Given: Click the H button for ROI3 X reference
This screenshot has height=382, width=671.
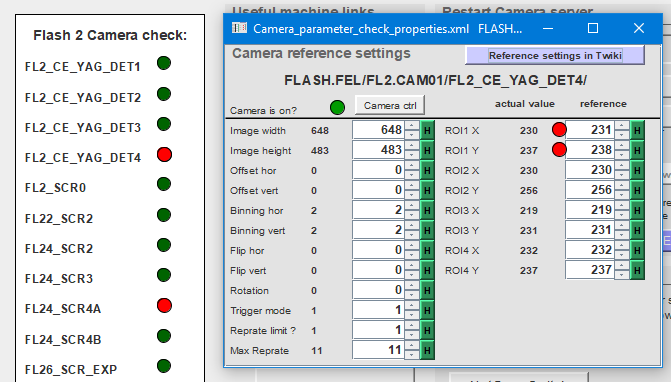Looking at the screenshot, I should click(x=637, y=210).
